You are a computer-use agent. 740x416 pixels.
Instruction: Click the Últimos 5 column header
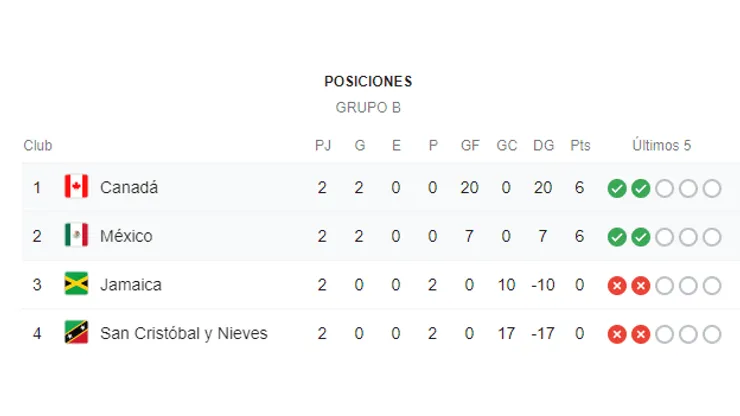click(x=661, y=145)
